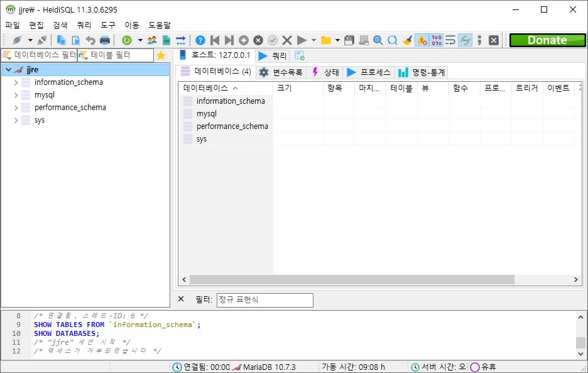Click the print icon

(x=105, y=40)
